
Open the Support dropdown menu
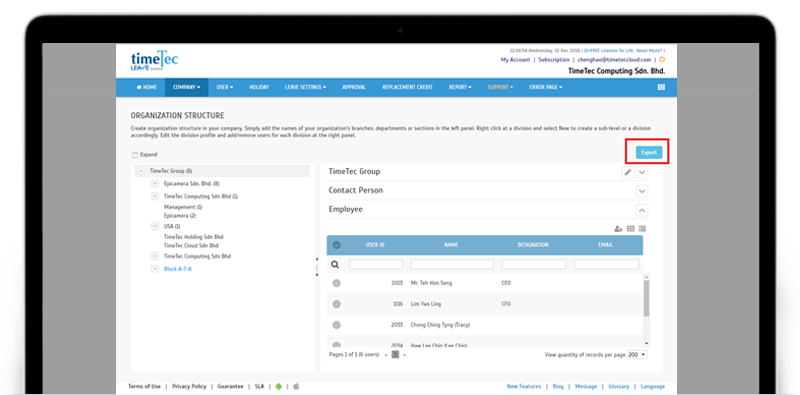500,87
